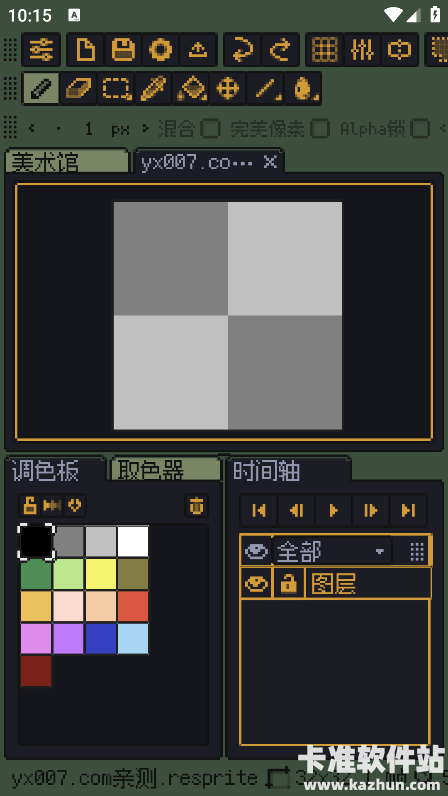Undo the last action

point(242,50)
